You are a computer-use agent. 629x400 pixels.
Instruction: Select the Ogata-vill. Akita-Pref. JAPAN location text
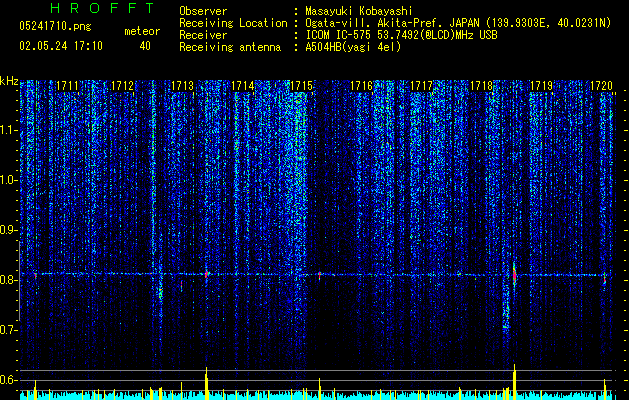[458, 23]
